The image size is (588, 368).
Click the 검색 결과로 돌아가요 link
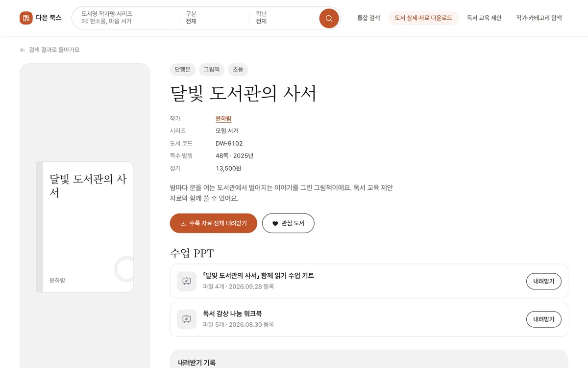pos(49,50)
